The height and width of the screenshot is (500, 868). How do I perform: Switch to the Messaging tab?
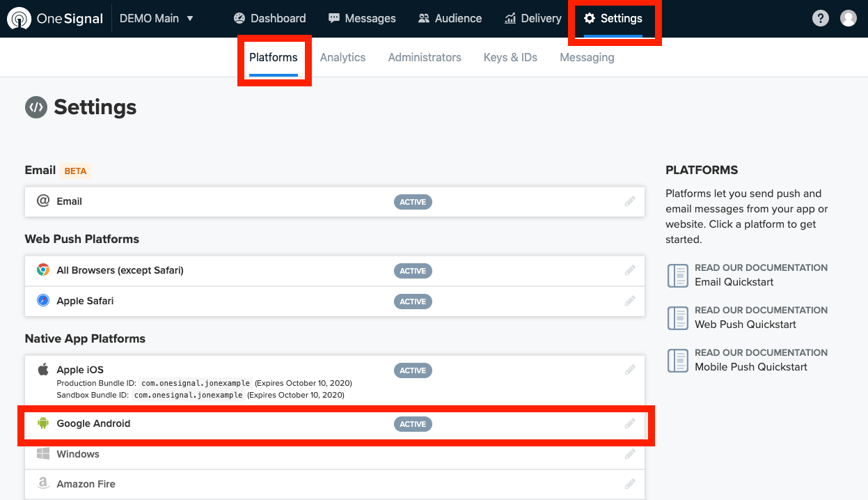pos(587,58)
